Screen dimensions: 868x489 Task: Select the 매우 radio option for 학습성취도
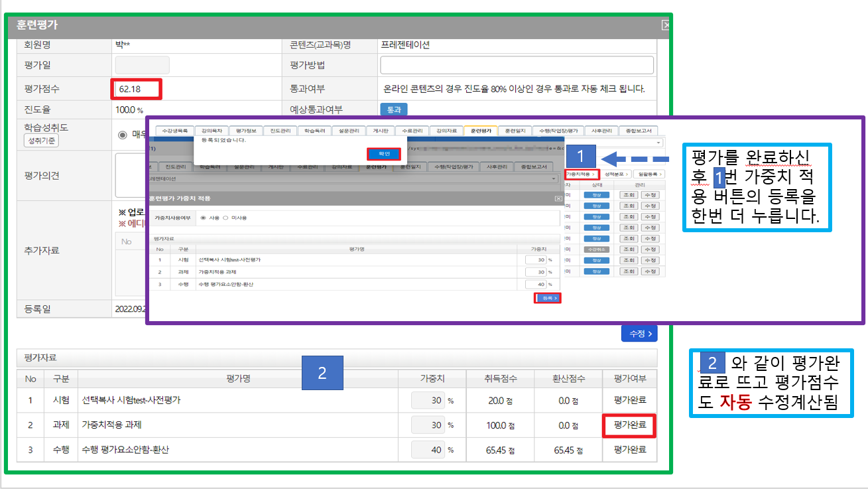click(x=122, y=135)
